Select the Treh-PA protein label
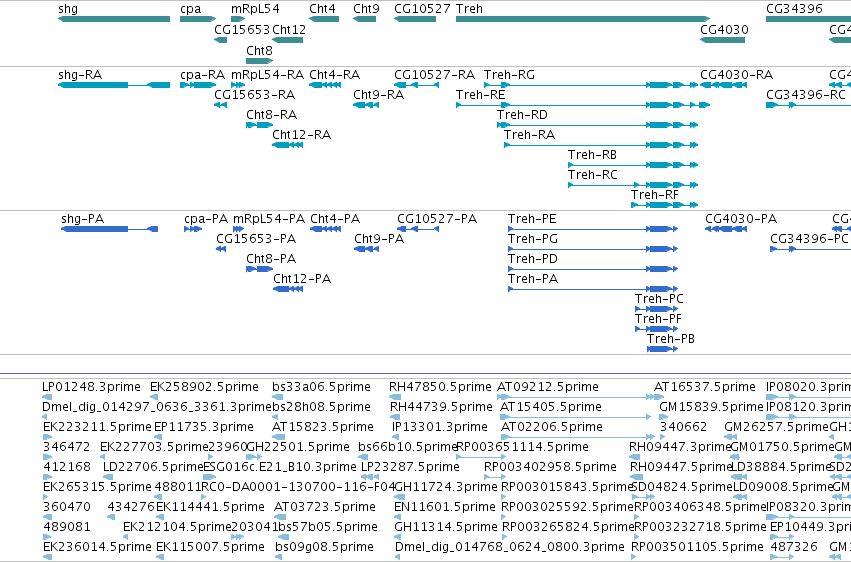851x562 pixels. pyautogui.click(x=533, y=279)
